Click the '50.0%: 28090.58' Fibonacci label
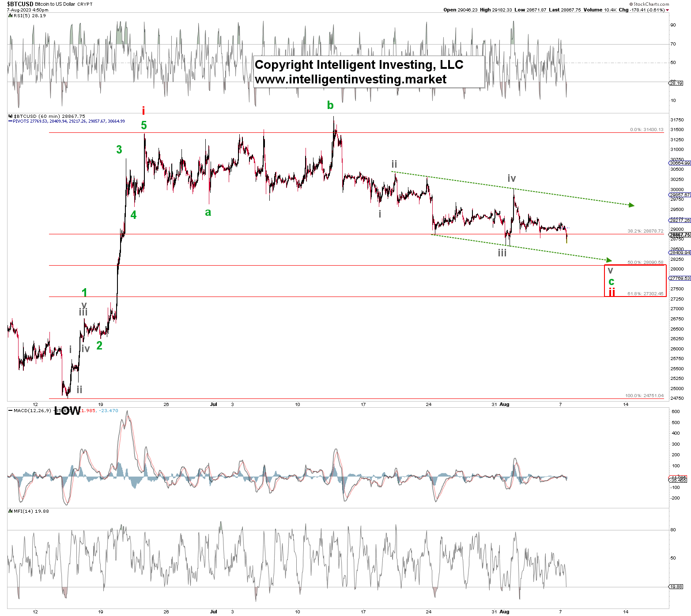 (x=646, y=263)
